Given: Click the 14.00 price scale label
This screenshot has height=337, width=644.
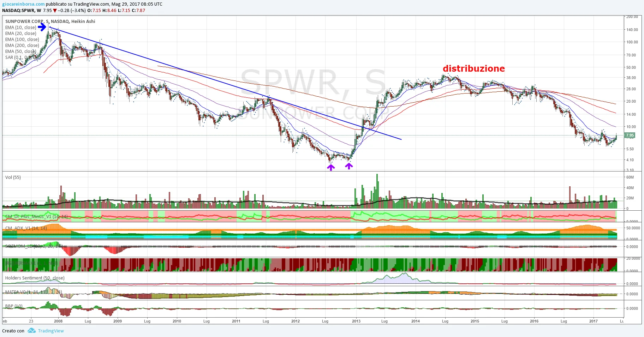Looking at the screenshot, I should pos(631,114).
